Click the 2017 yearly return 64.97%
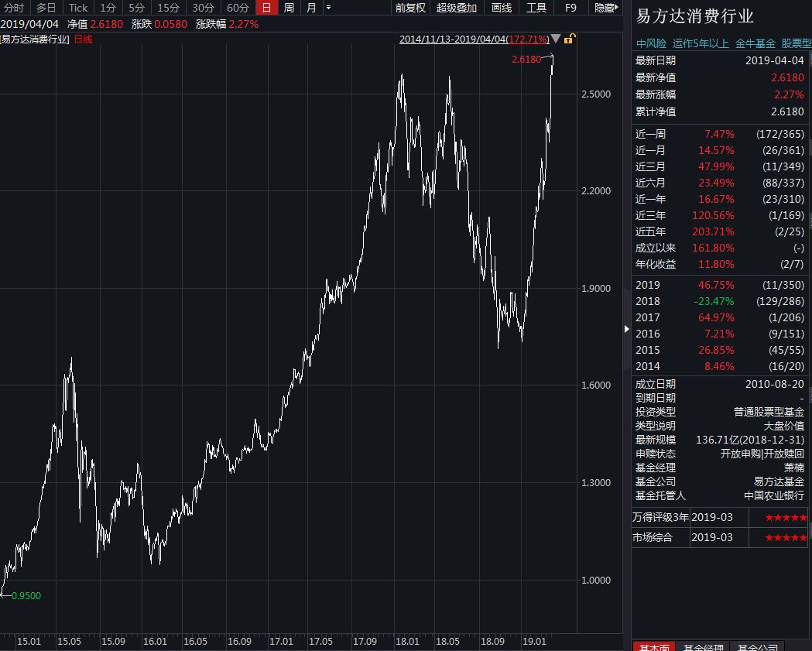 (716, 317)
